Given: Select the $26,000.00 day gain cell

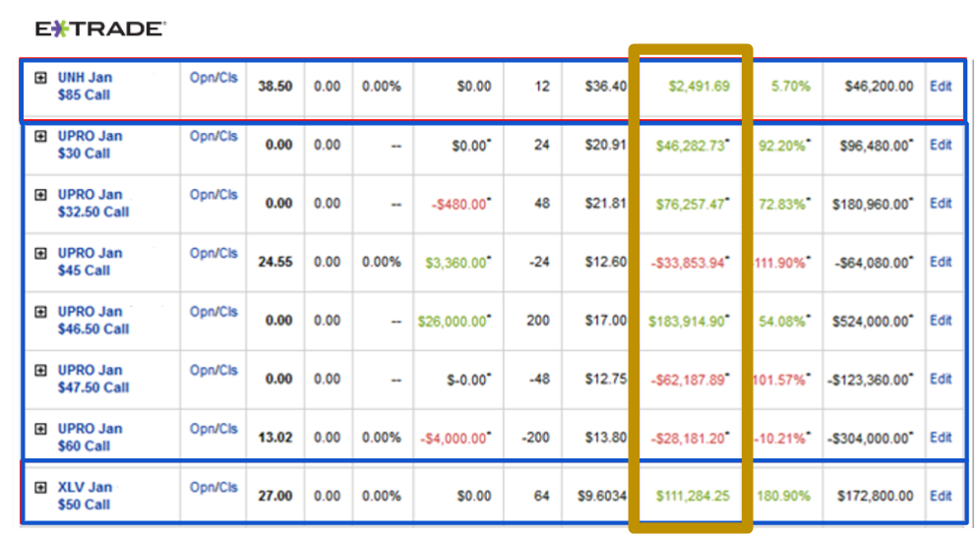Looking at the screenshot, I should coord(454,322).
